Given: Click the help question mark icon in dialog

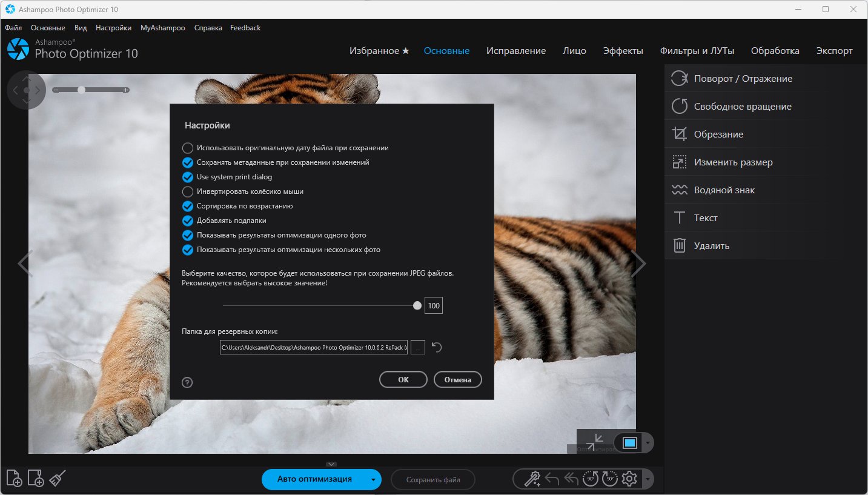Looking at the screenshot, I should [x=187, y=382].
